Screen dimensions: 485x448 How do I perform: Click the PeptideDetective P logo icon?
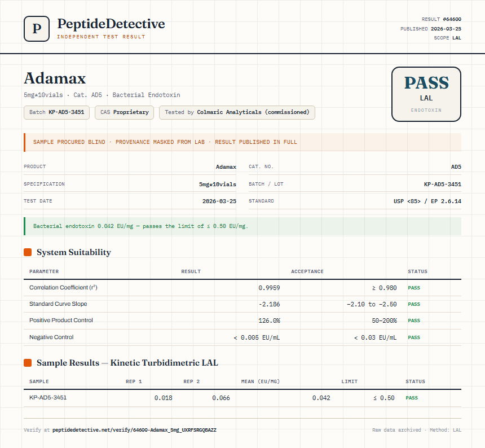point(37,29)
